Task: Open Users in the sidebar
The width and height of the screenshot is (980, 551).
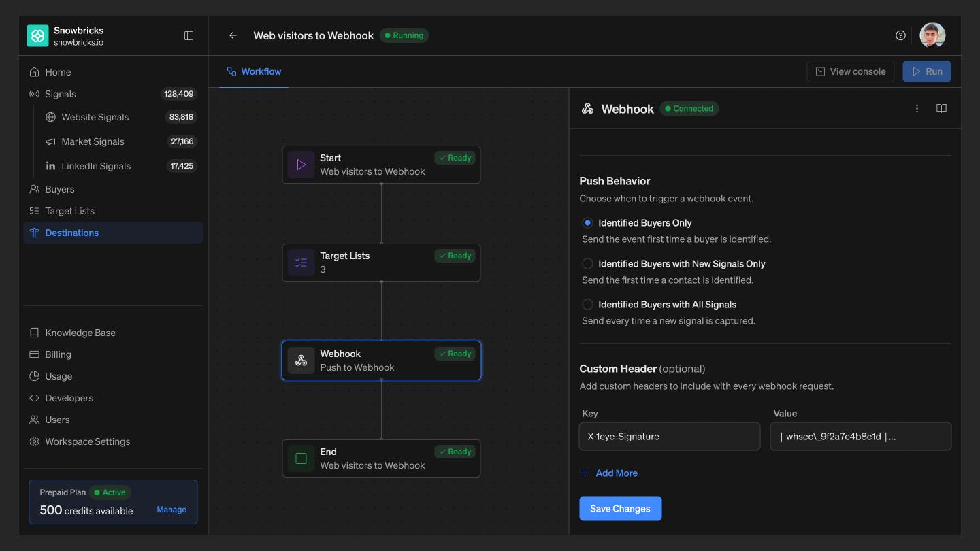Action: (113, 420)
